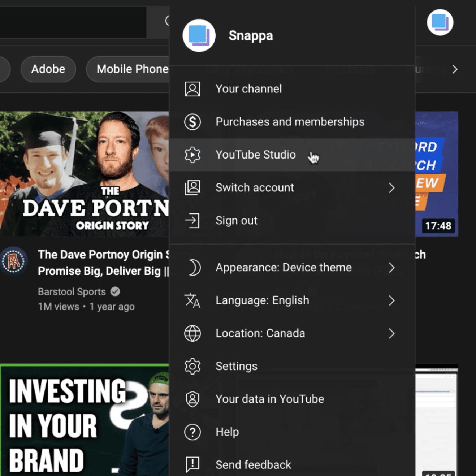The image size is (476, 476).
Task: Expand the Language chevron arrow
Action: (392, 300)
